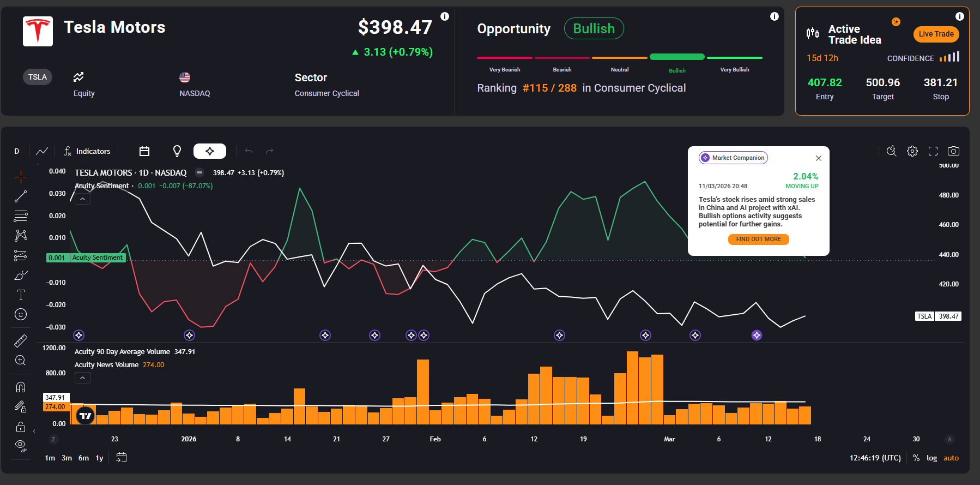Viewport: 980px width, 485px height.
Task: Select the trend line drawing tool
Action: point(21,196)
